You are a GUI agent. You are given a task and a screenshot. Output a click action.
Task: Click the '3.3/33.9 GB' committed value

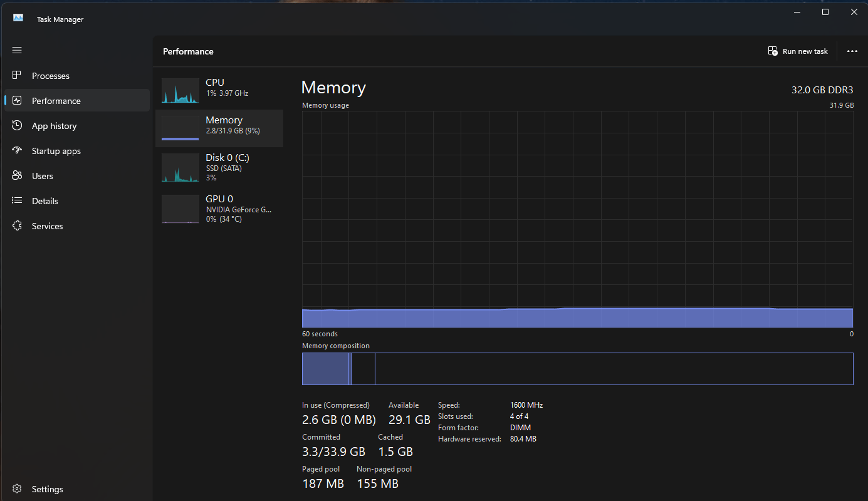[333, 452]
